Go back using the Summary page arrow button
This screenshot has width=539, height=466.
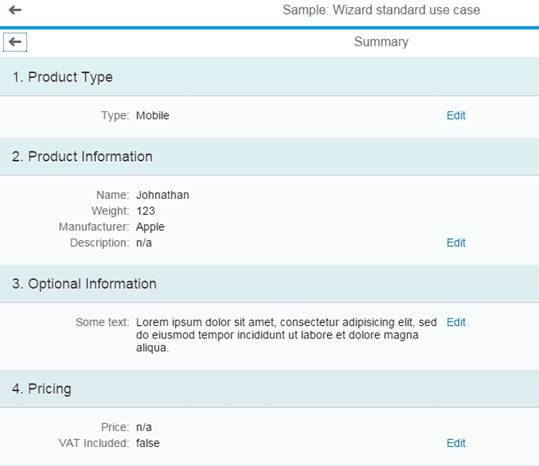[15, 42]
